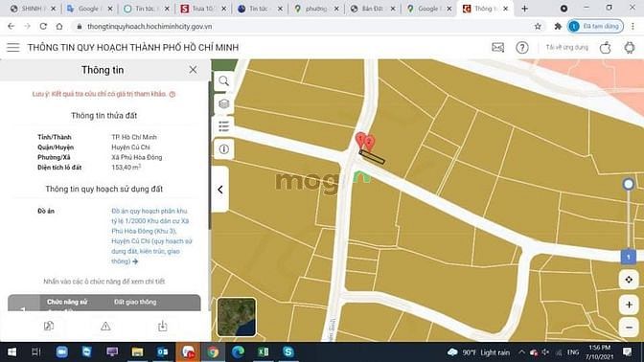Screen dimensions: 644x362
Task: Switch to the Bản Đồ browser tab
Action: click(372, 9)
